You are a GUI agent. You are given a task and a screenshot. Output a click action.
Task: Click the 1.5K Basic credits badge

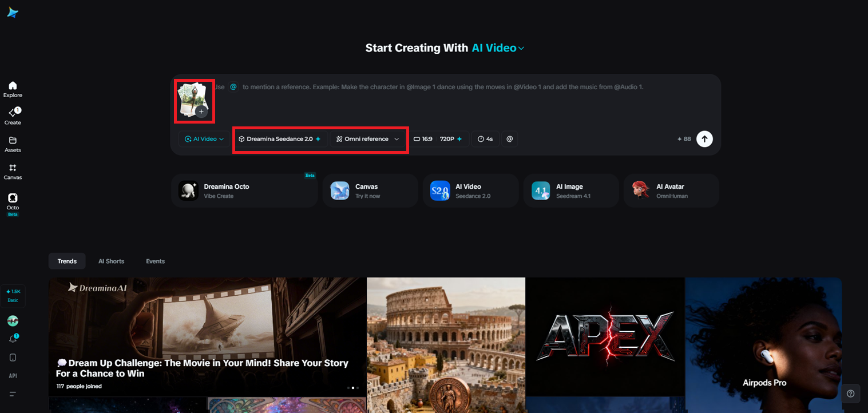coord(13,295)
